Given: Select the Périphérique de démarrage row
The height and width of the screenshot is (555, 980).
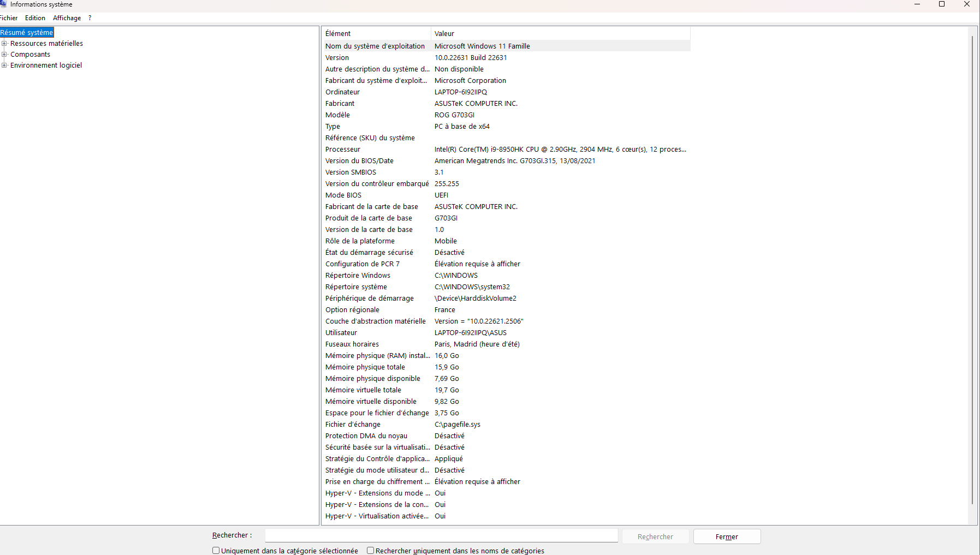Looking at the screenshot, I should [507, 298].
